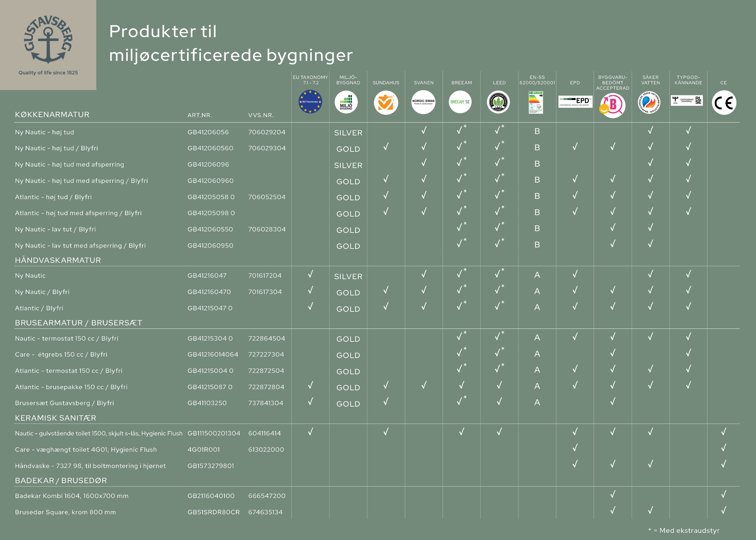Click VVS number 722872804
This screenshot has width=756, height=540.
[x=266, y=387]
